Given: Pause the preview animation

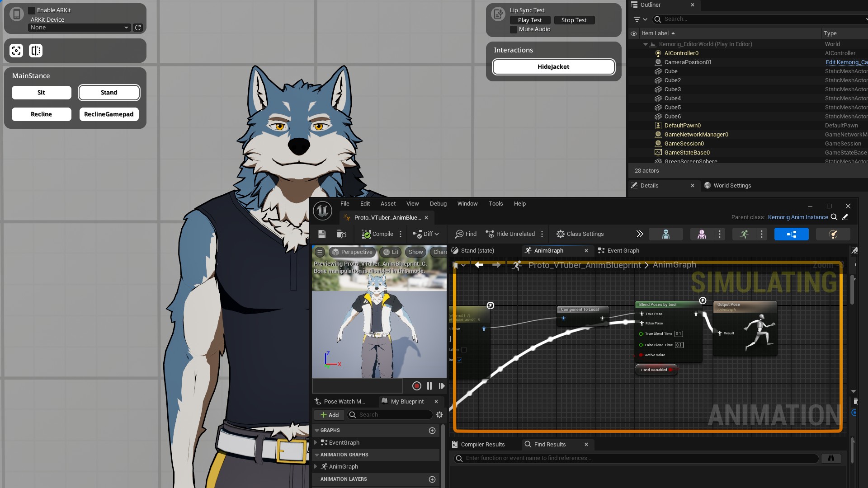Looking at the screenshot, I should click(429, 386).
